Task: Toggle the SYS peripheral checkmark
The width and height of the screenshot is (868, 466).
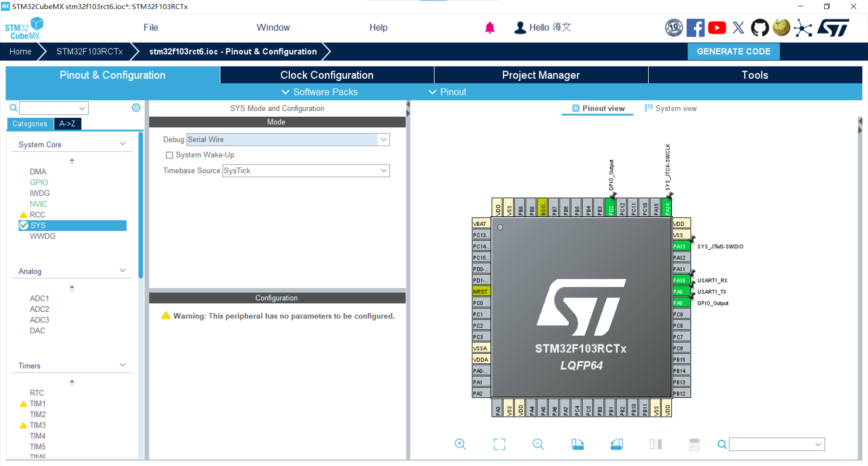Action: point(24,225)
